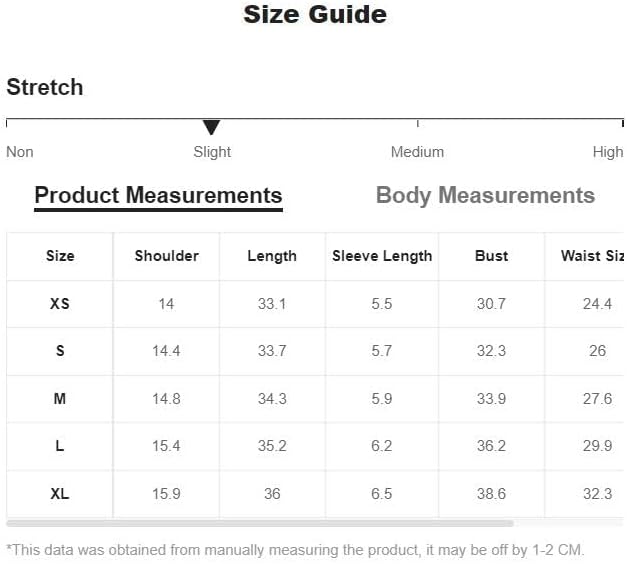
Task: Click the Length column header
Action: tap(272, 256)
